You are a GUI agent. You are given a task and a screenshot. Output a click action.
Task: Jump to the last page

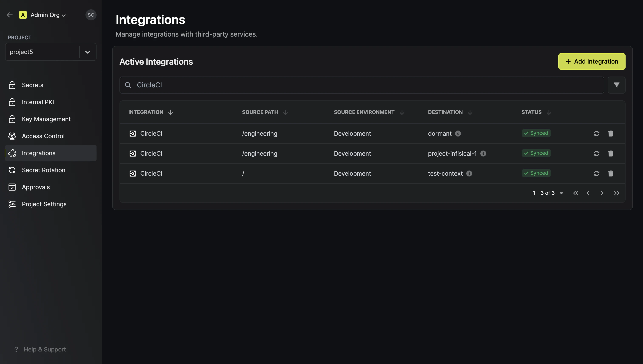616,193
